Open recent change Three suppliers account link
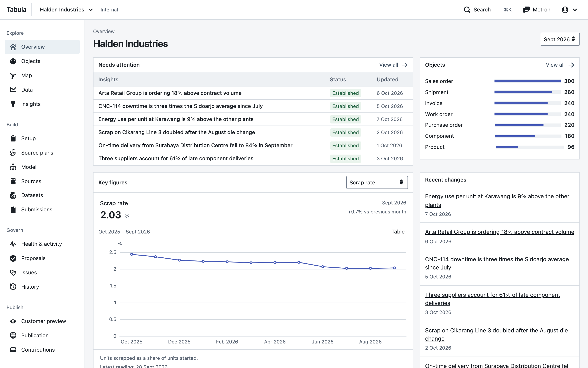Image resolution: width=588 pixels, height=368 pixels. tap(492, 299)
